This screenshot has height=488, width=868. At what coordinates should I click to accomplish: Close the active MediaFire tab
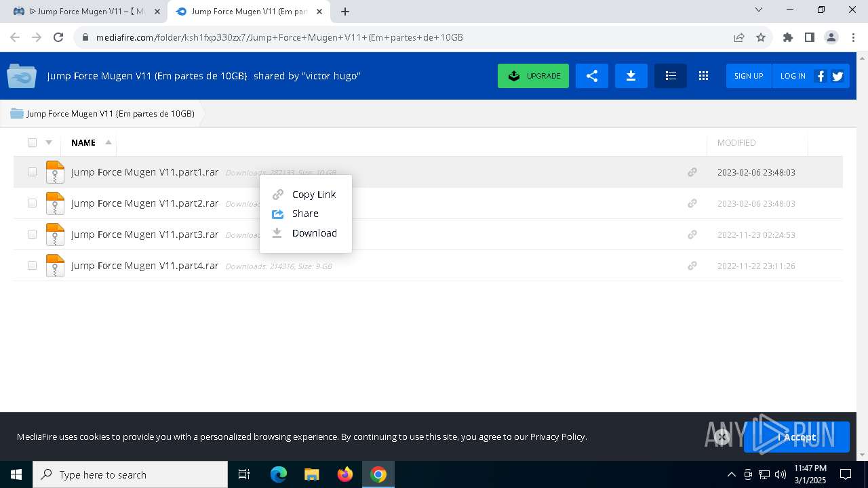(319, 12)
